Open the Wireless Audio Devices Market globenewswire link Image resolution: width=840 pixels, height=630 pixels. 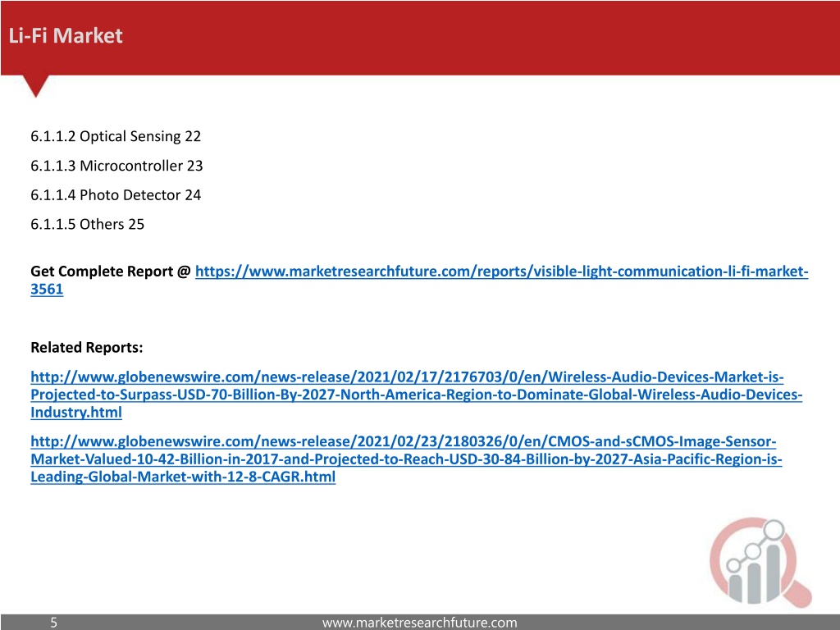[416, 395]
